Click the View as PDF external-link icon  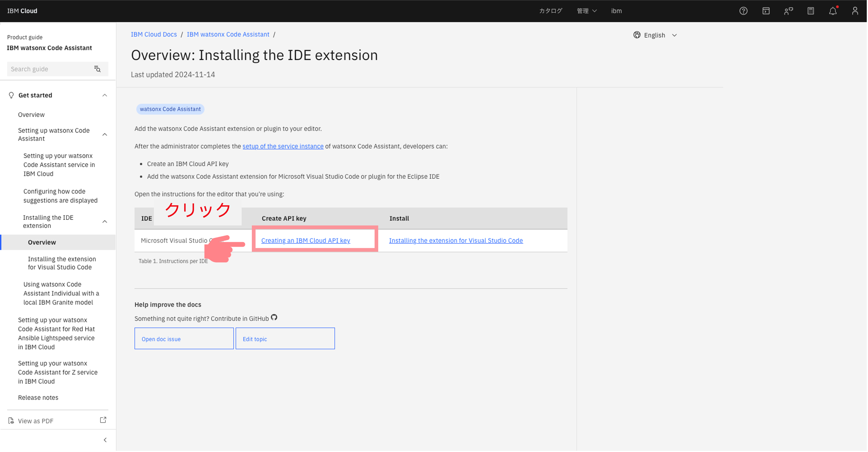(103, 420)
